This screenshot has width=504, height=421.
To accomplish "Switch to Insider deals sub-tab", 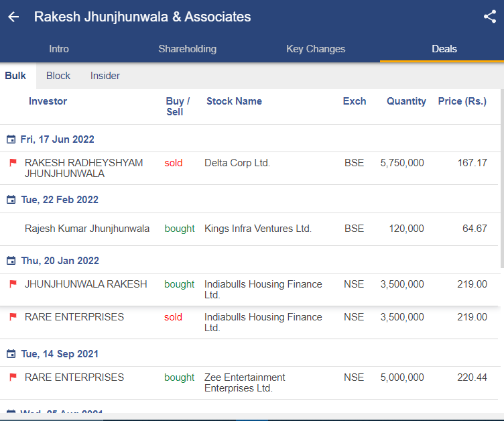I will pos(105,76).
